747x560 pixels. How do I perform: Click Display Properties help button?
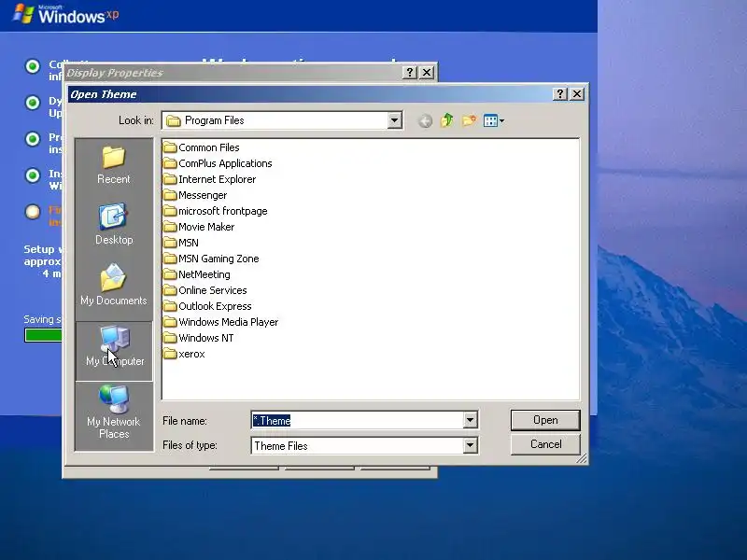coord(409,73)
